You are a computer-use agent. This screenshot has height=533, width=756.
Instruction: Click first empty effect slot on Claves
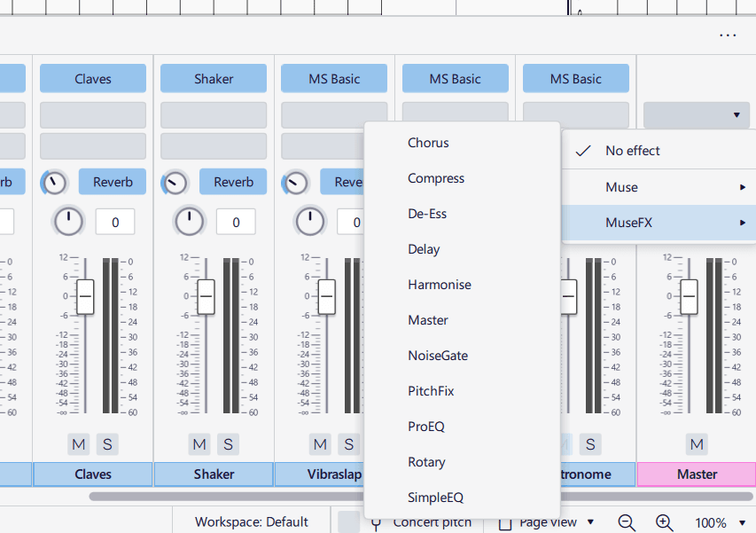click(x=93, y=114)
